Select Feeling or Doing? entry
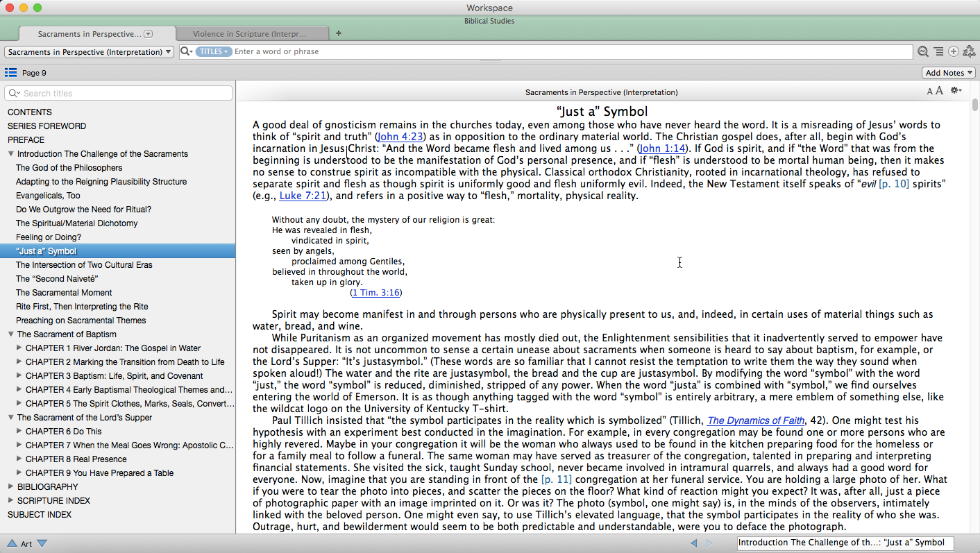This screenshot has height=553, width=980. coord(49,237)
